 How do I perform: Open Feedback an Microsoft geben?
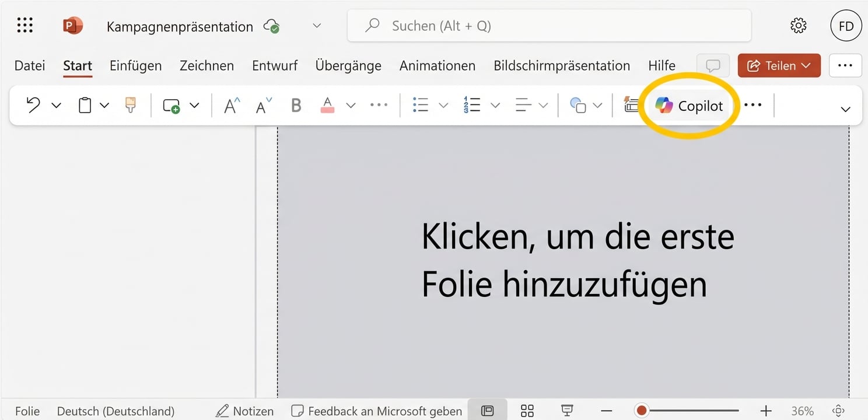coord(376,411)
